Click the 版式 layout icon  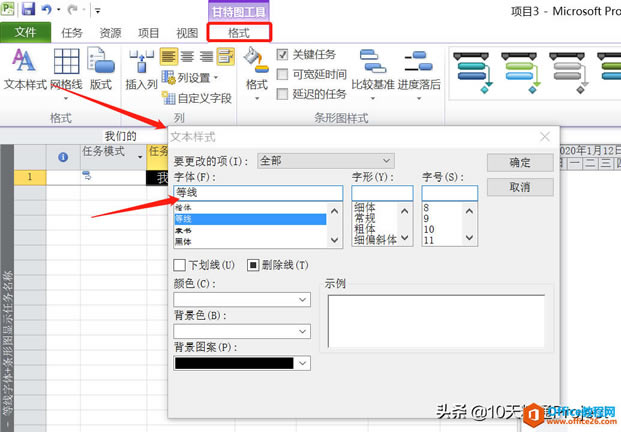tap(101, 69)
